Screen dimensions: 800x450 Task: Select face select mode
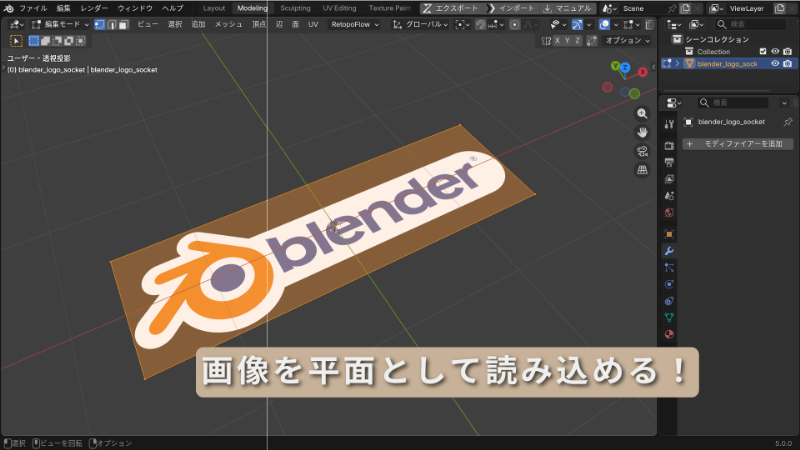pos(123,24)
